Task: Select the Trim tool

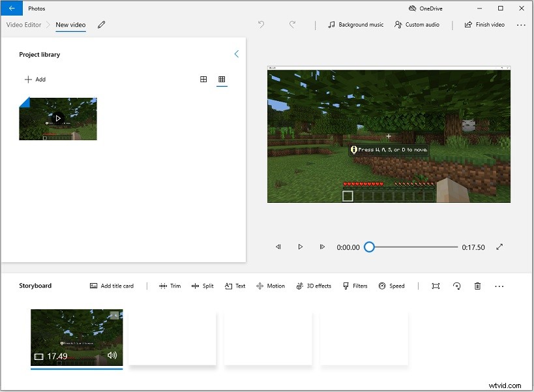Action: coord(170,286)
